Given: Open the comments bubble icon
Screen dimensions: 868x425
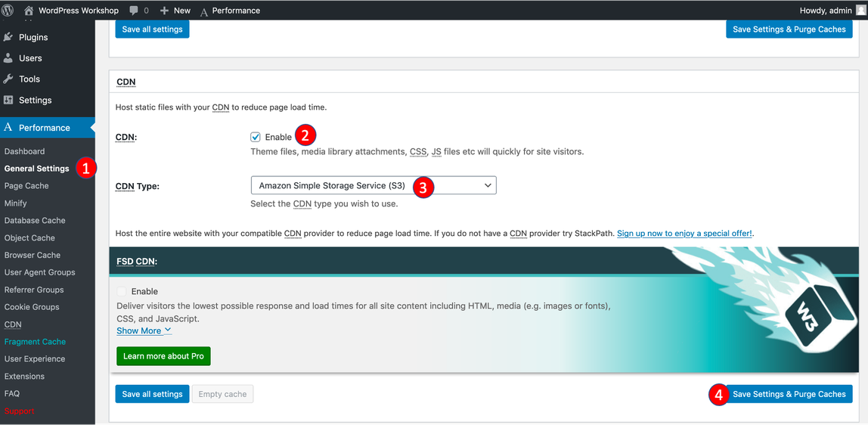Looking at the screenshot, I should tap(134, 11).
